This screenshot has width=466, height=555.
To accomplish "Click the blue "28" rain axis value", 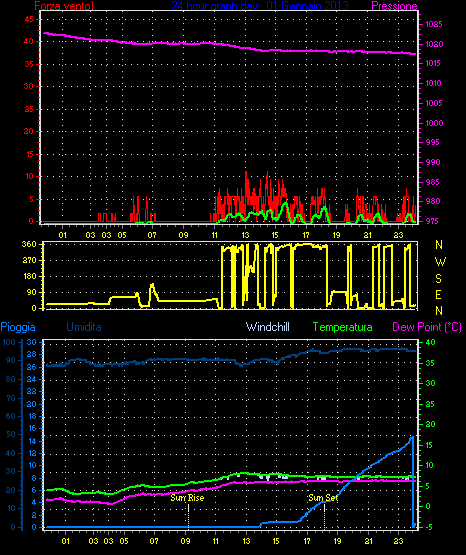I will coord(31,354).
